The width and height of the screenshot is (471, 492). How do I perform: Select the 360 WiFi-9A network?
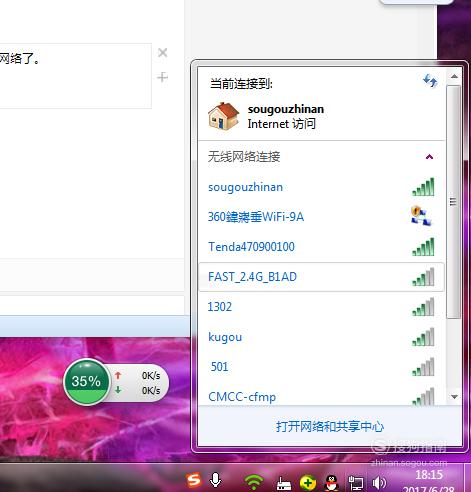coord(321,217)
